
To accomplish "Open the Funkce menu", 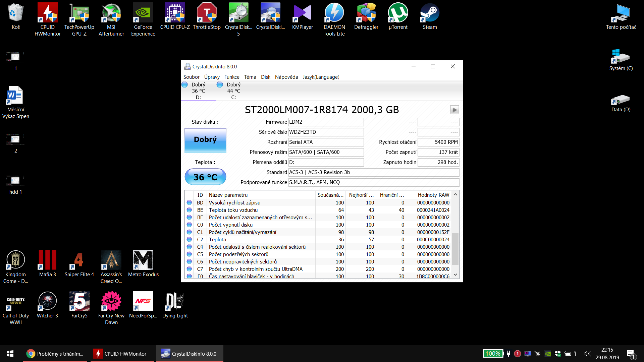I will coord(231,77).
